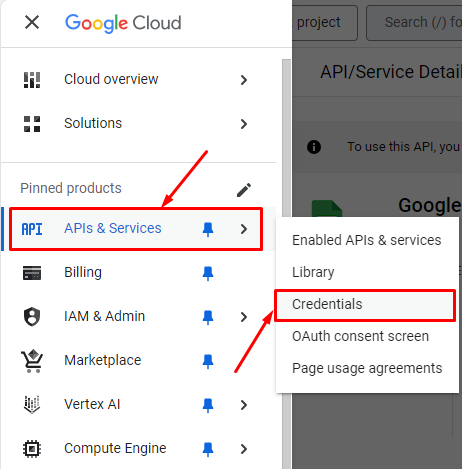
Task: Open OAuth consent screen menu item
Action: (x=360, y=336)
